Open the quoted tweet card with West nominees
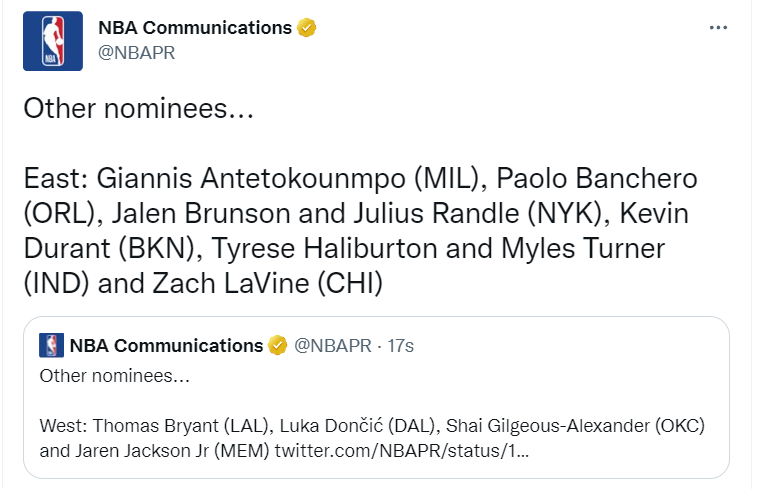The image size is (761, 489). point(376,397)
